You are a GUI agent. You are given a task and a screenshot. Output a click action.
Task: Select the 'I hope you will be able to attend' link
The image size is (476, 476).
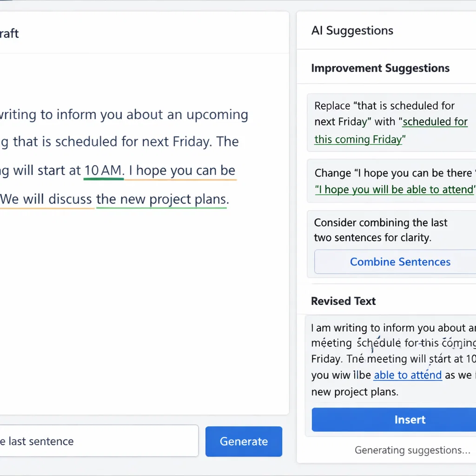pos(395,189)
